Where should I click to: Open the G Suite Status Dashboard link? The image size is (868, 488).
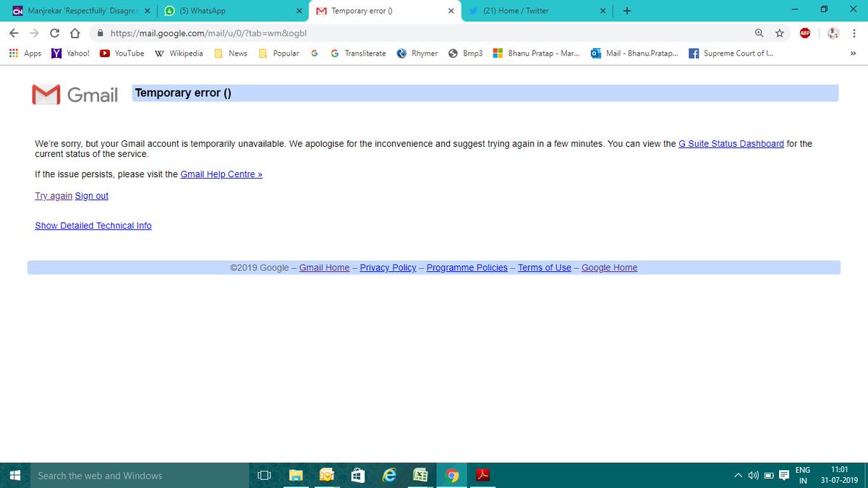coord(731,143)
